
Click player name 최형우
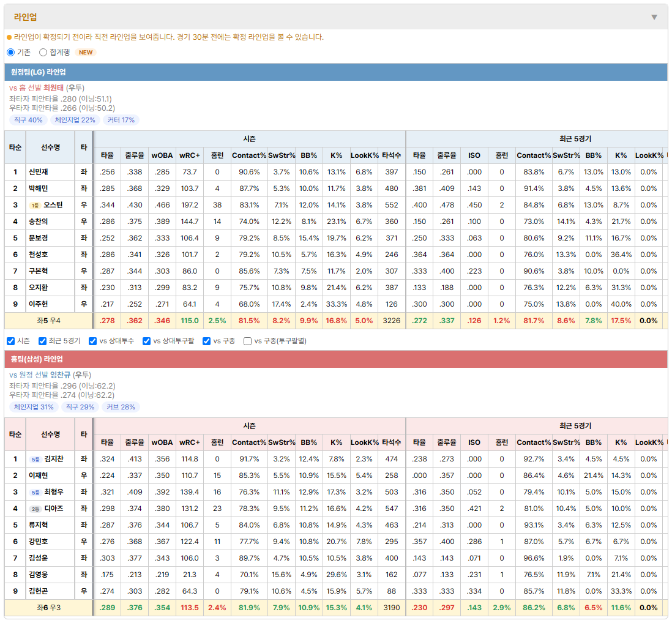54,492
